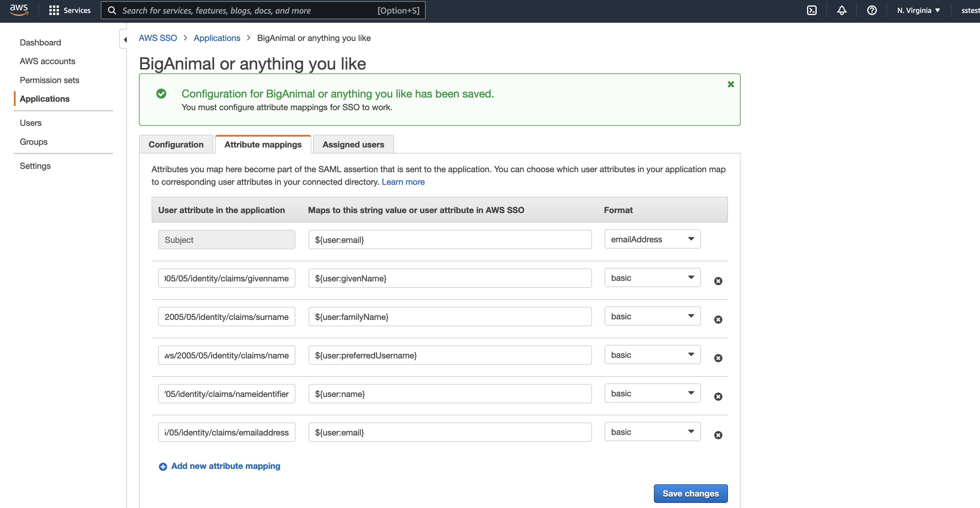Image resolution: width=980 pixels, height=508 pixels.
Task: Select the Attribute mappings tab
Action: point(263,144)
